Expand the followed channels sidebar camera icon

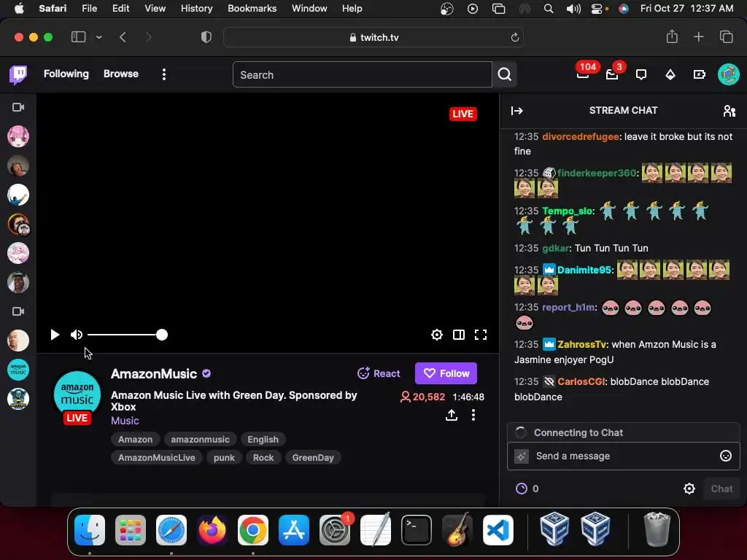(x=18, y=108)
